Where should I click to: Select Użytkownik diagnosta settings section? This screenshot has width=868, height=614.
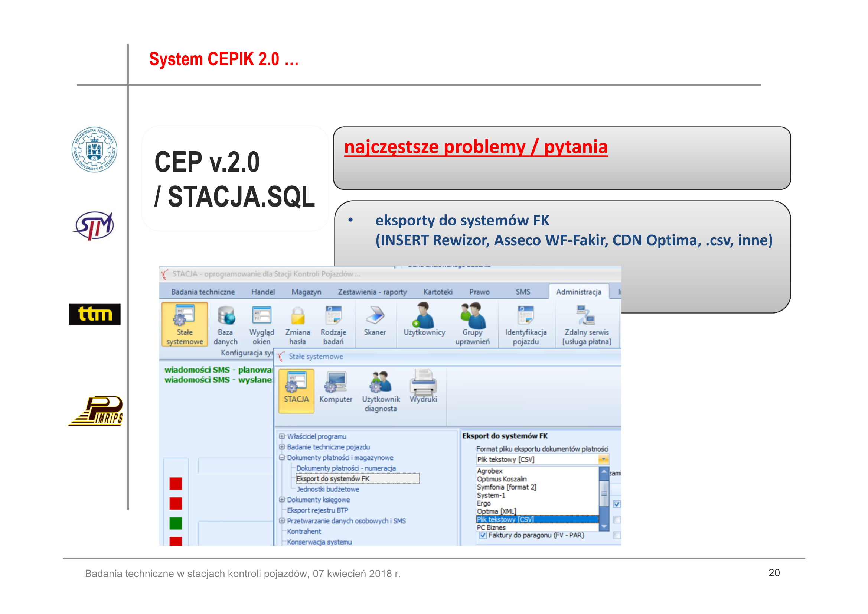(381, 392)
